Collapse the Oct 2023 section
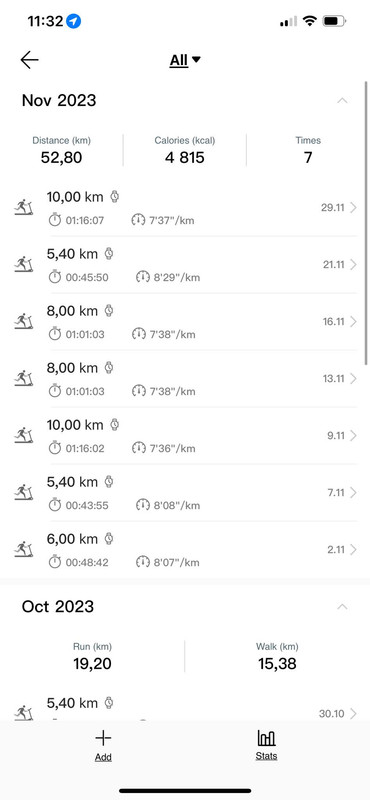 point(342,607)
